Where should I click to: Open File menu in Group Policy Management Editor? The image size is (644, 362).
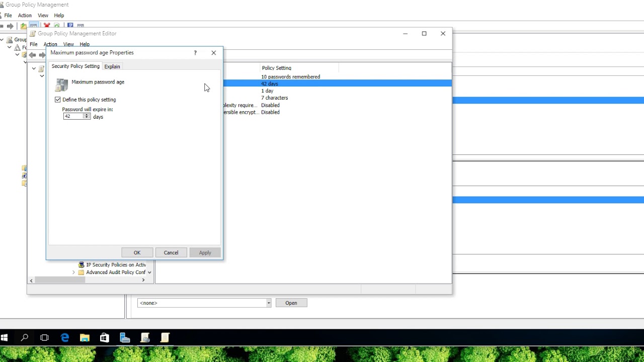[34, 44]
